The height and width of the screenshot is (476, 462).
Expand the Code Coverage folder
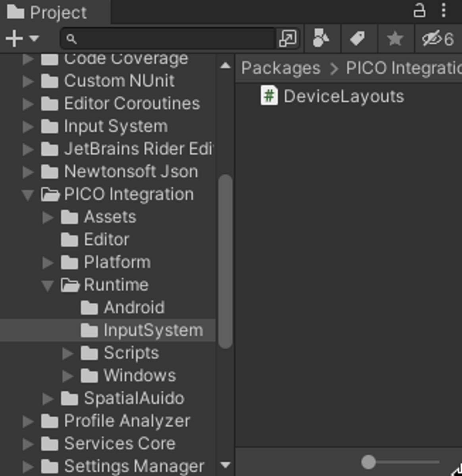pyautogui.click(x=28, y=59)
